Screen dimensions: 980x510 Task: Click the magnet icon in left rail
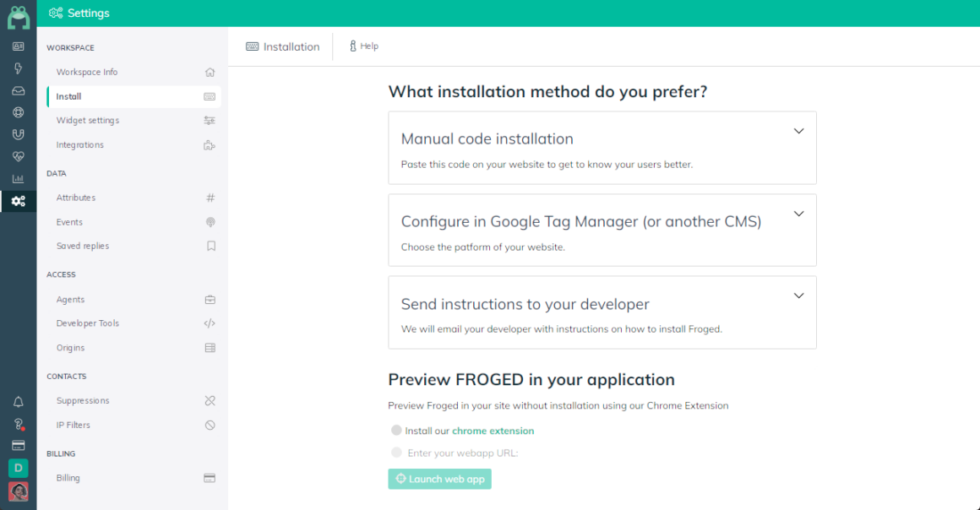18,134
